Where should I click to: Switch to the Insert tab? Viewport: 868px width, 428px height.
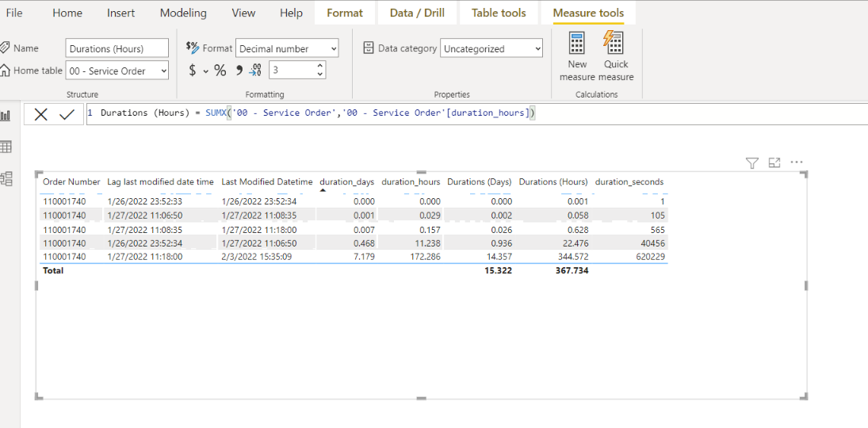point(120,13)
